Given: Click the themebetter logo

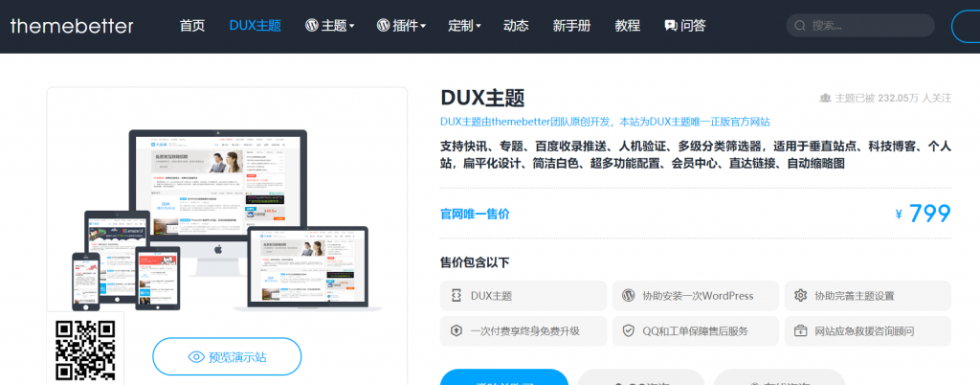Looking at the screenshot, I should (71, 26).
